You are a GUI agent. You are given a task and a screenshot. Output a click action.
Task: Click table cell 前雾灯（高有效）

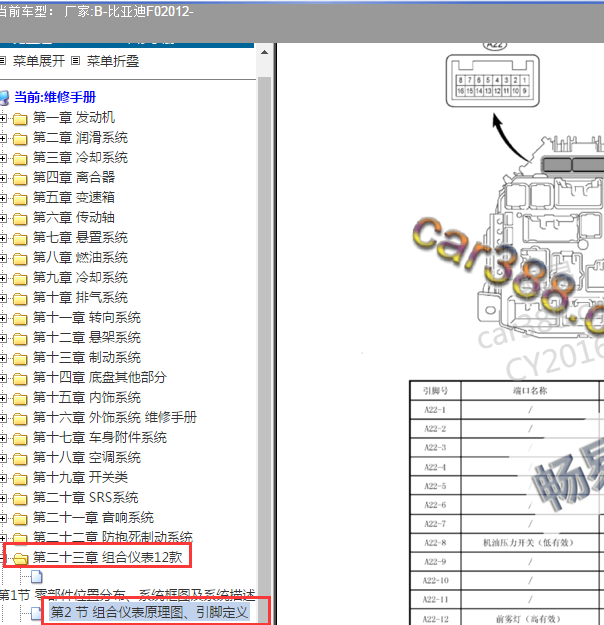pyautogui.click(x=530, y=619)
